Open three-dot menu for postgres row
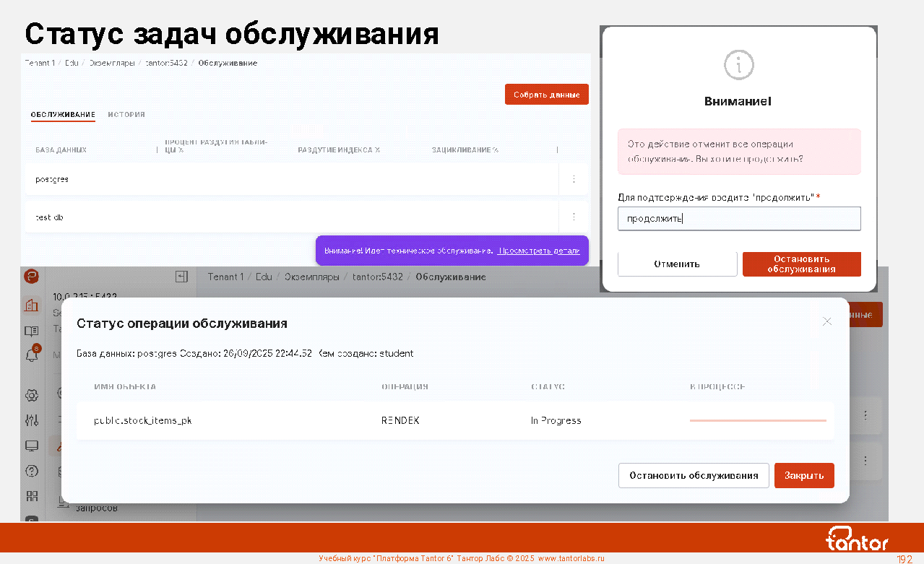Image resolution: width=924 pixels, height=564 pixels. click(x=574, y=179)
